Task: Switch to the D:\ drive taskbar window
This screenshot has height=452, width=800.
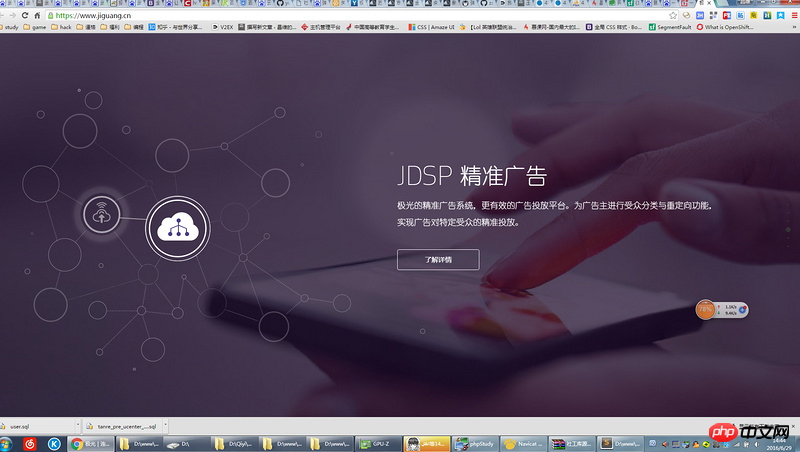Action: pyautogui.click(x=187, y=444)
